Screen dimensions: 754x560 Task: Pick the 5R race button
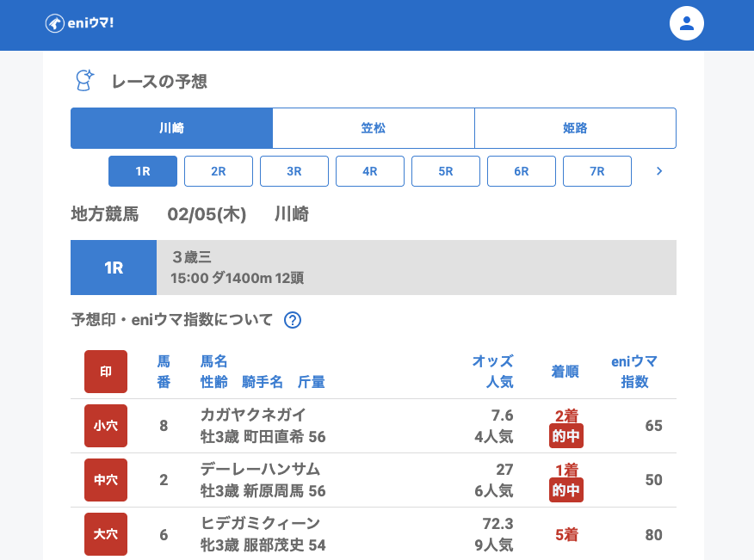[x=446, y=171]
